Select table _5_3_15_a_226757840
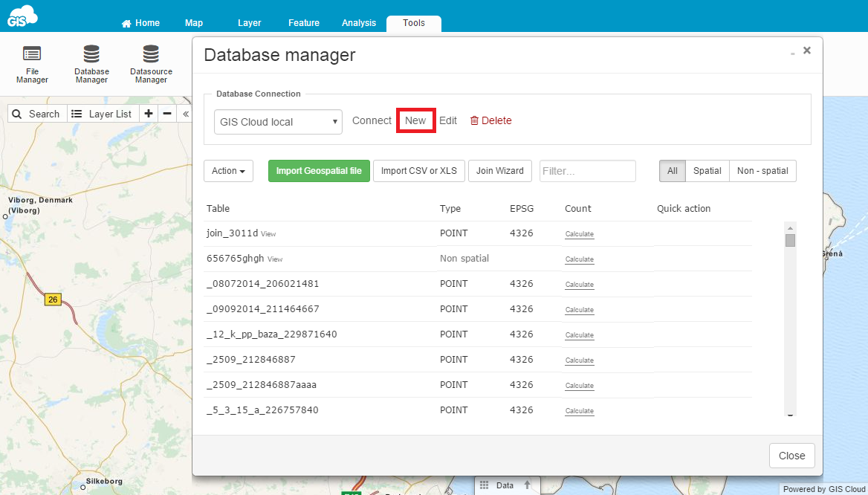Viewport: 868px width, 495px height. (x=262, y=410)
